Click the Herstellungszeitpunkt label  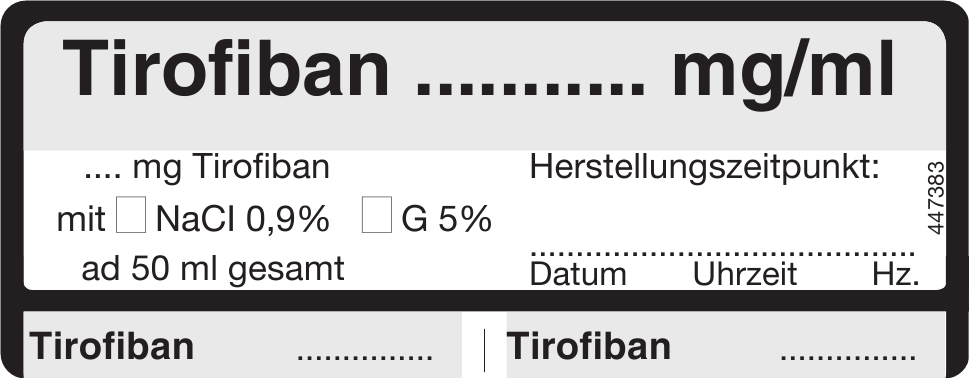point(705,168)
